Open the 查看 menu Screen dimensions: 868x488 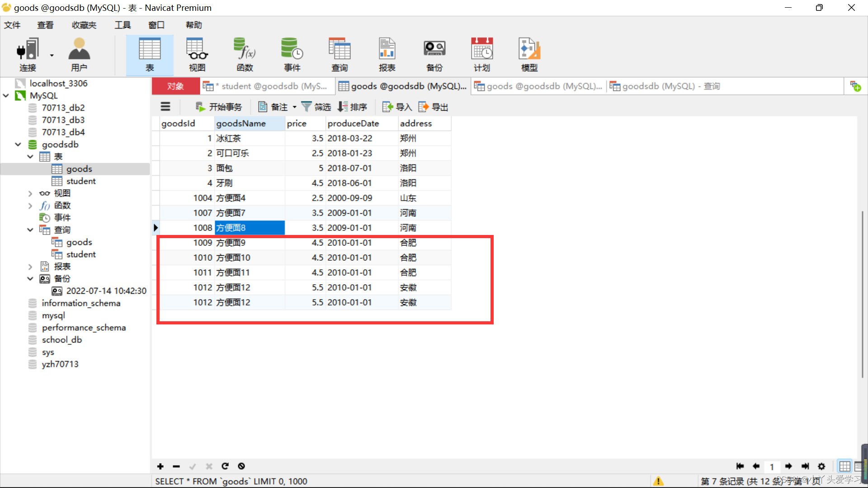point(45,25)
